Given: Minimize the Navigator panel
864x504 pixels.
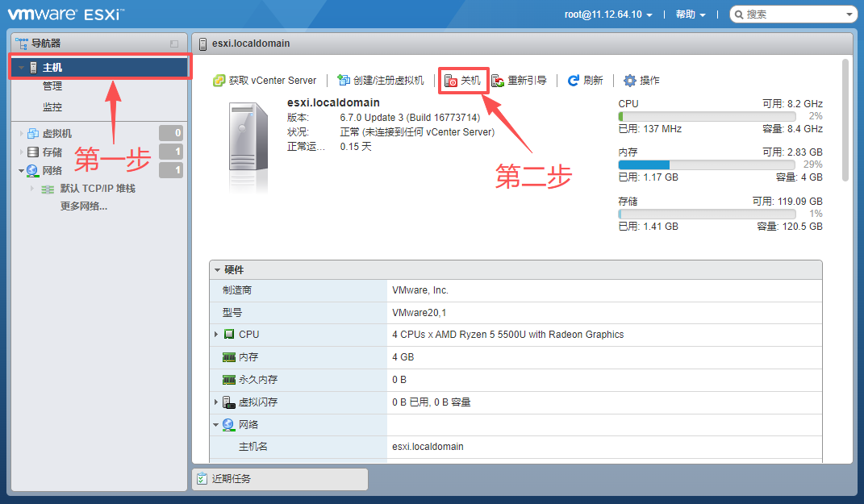Looking at the screenshot, I should click(x=174, y=44).
